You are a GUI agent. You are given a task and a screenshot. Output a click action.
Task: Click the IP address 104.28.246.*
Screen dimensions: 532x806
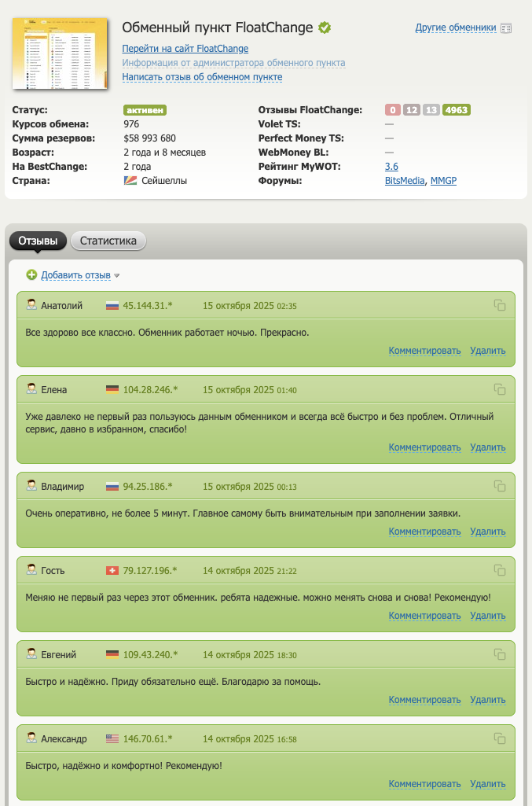(150, 390)
